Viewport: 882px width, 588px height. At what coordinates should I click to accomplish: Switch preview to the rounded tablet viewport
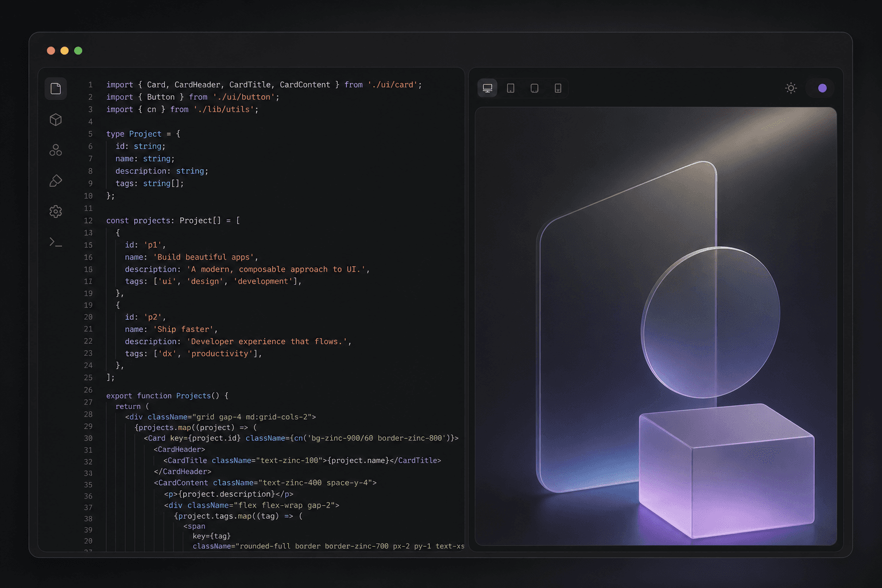(x=534, y=88)
